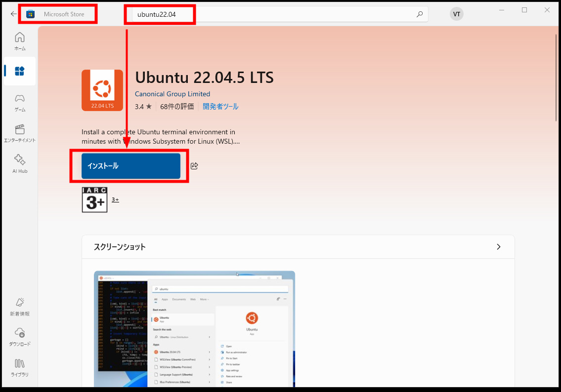The height and width of the screenshot is (392, 561).
Task: Close the Microsoft Store window
Action: [x=547, y=10]
